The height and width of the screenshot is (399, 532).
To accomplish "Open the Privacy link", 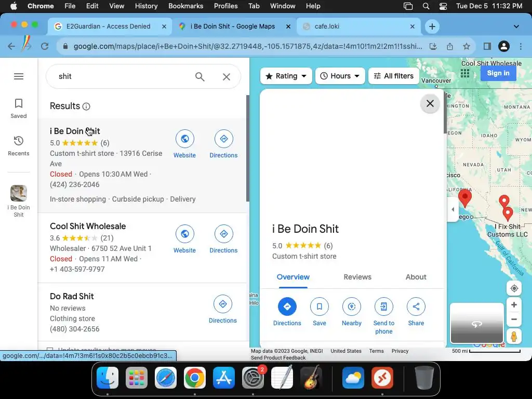I will pos(400,351).
